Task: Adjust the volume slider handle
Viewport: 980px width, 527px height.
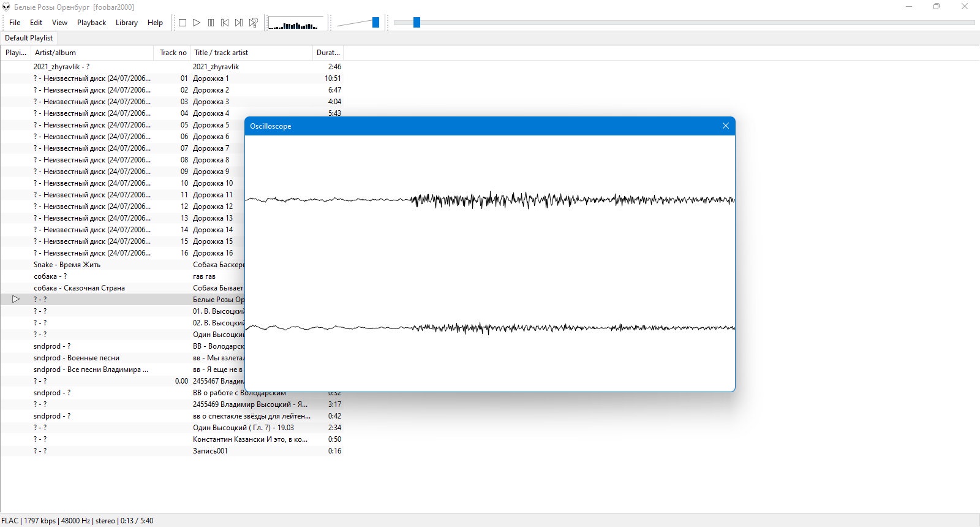Action: coord(375,23)
